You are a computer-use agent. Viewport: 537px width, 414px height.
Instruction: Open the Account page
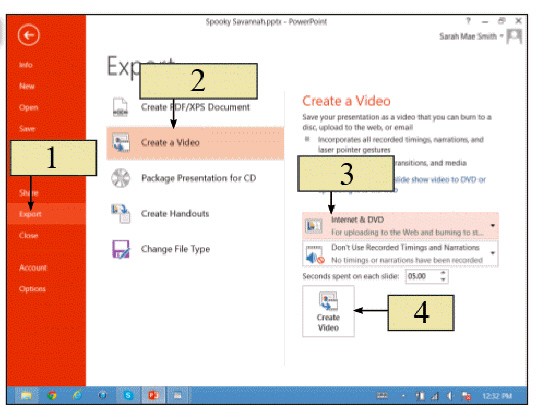[33, 268]
